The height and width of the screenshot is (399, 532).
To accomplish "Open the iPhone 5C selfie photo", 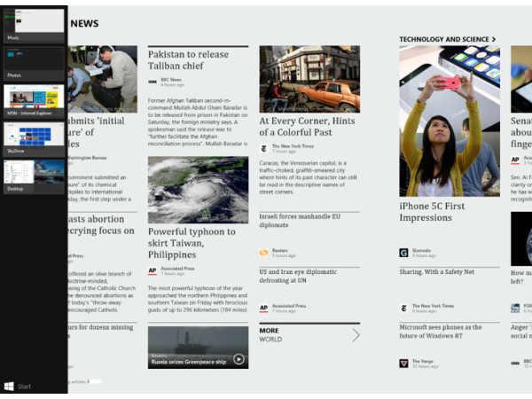I will 450,121.
